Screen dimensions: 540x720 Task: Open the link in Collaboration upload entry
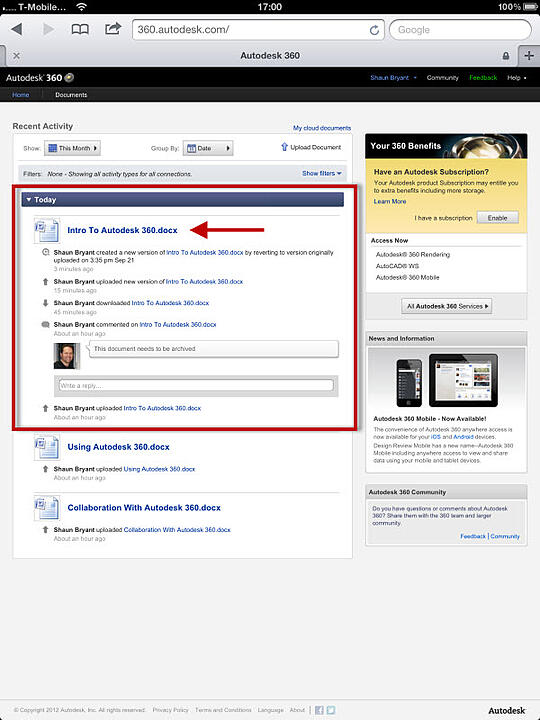[x=177, y=529]
